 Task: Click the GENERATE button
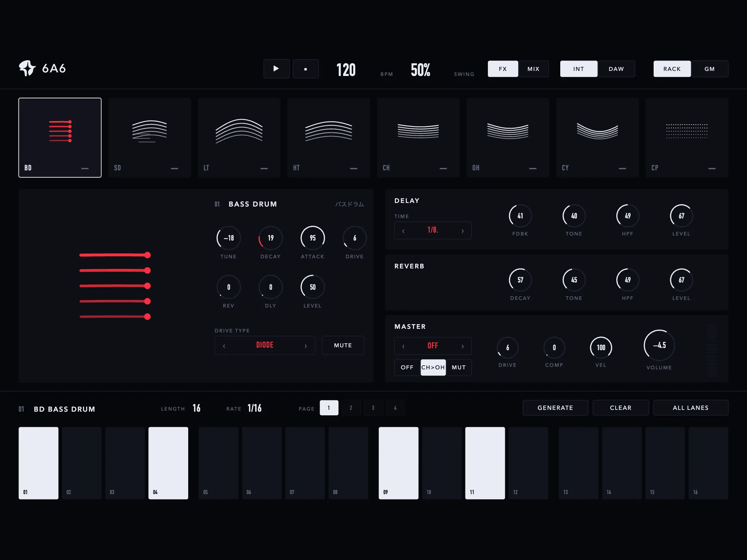556,408
